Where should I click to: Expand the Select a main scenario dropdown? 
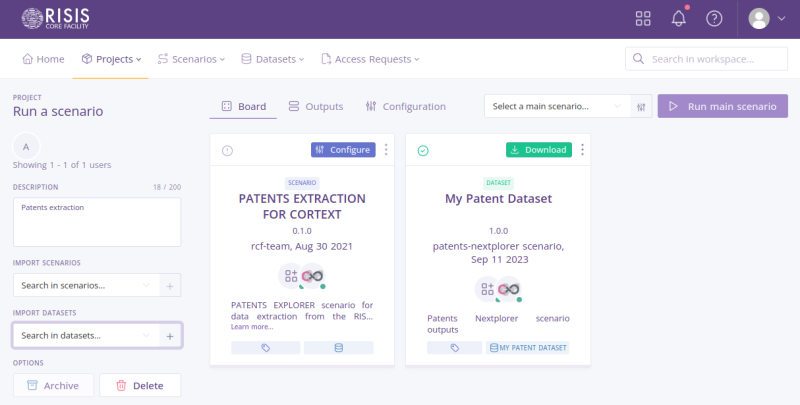pyautogui.click(x=557, y=106)
